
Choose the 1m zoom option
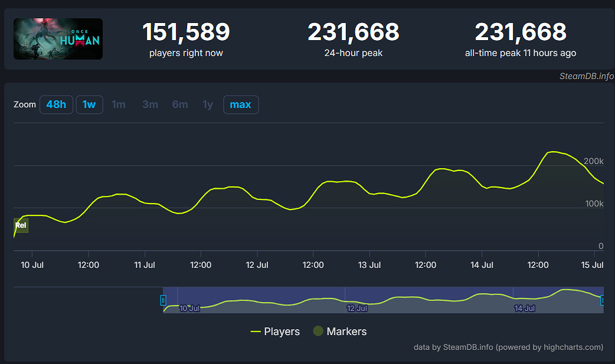(119, 104)
